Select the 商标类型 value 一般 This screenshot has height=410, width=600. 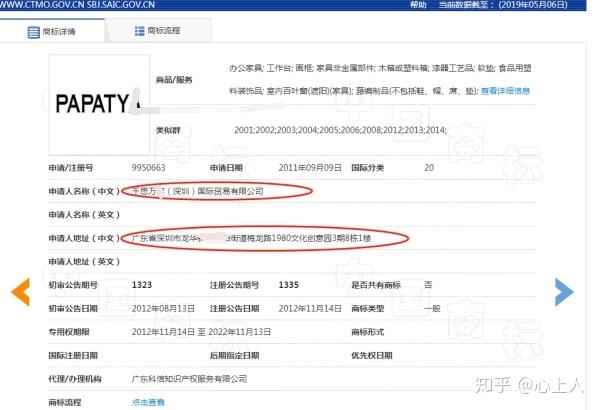coord(432,309)
